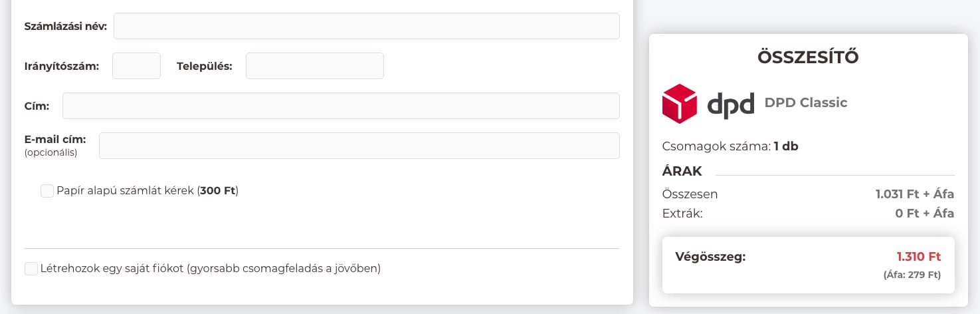Click the Irányítószám label text
This screenshot has height=314, width=980.
coord(61,67)
